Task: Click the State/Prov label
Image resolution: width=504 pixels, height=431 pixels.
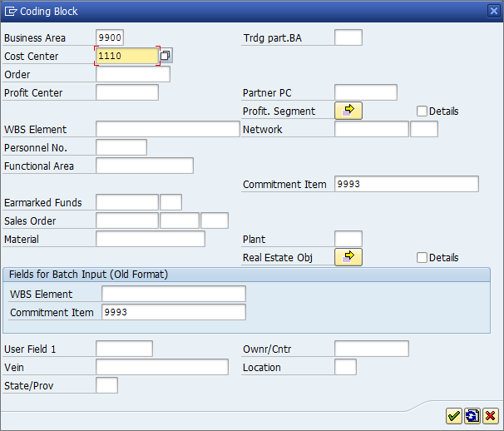Action: coord(28,386)
